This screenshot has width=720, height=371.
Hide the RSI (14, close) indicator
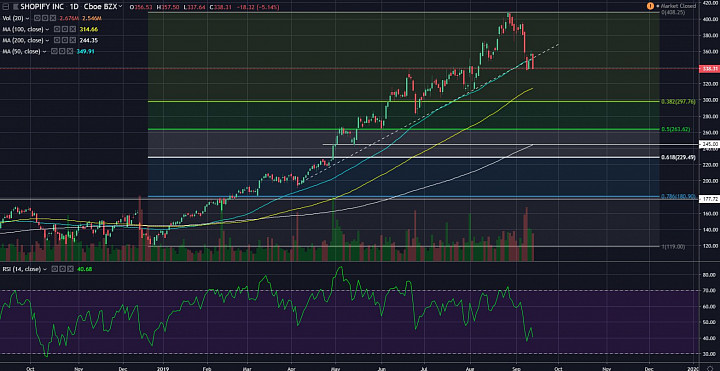[54, 269]
